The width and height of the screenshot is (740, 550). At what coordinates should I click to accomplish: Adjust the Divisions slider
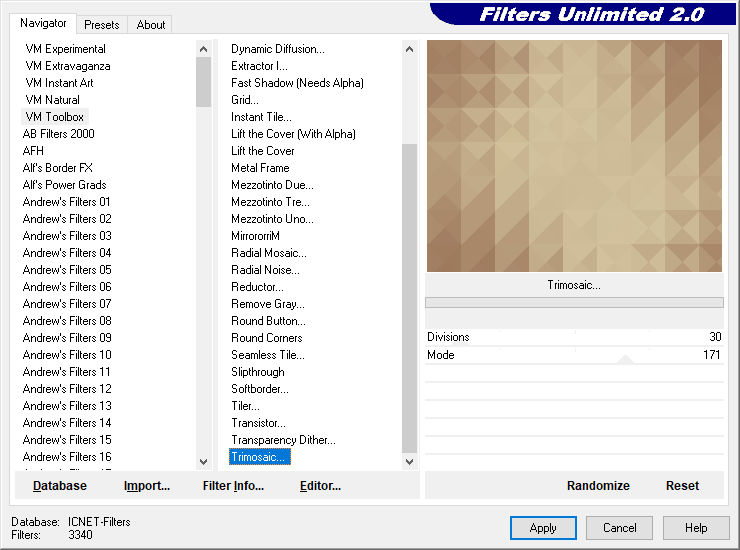[574, 337]
